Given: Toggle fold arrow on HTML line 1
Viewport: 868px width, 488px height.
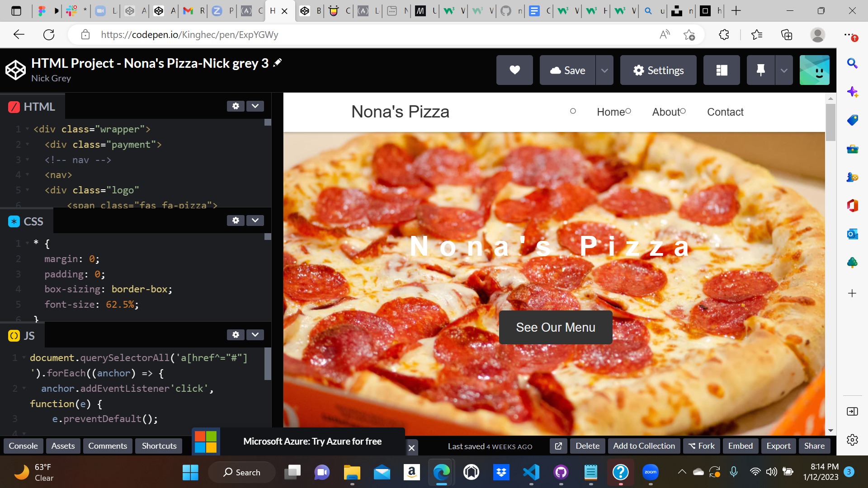Looking at the screenshot, I should 27,129.
